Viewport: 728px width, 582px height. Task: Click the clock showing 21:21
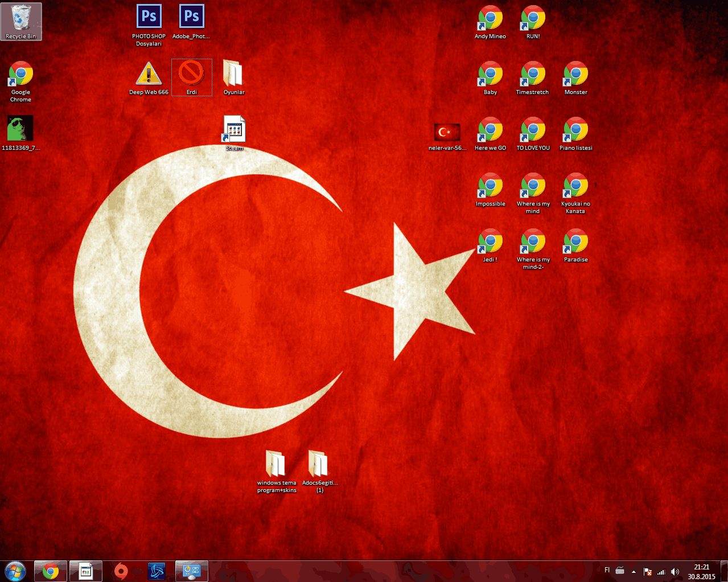701,571
